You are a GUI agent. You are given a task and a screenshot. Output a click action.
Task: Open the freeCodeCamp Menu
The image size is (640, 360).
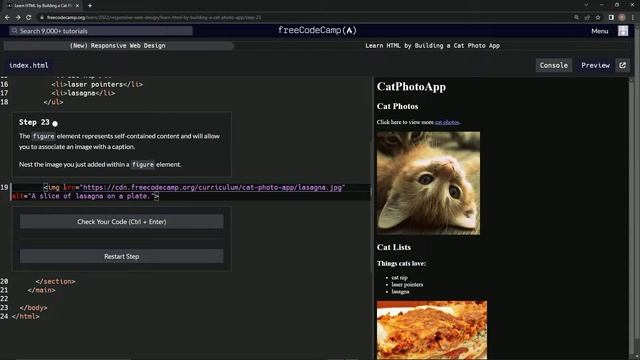tap(600, 31)
